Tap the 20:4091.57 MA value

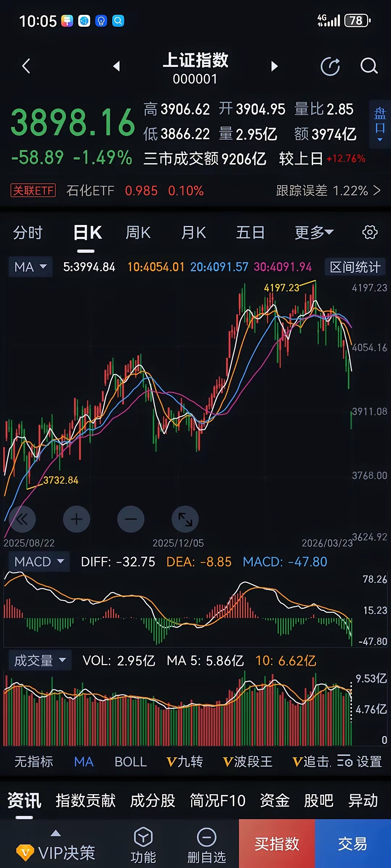(219, 267)
